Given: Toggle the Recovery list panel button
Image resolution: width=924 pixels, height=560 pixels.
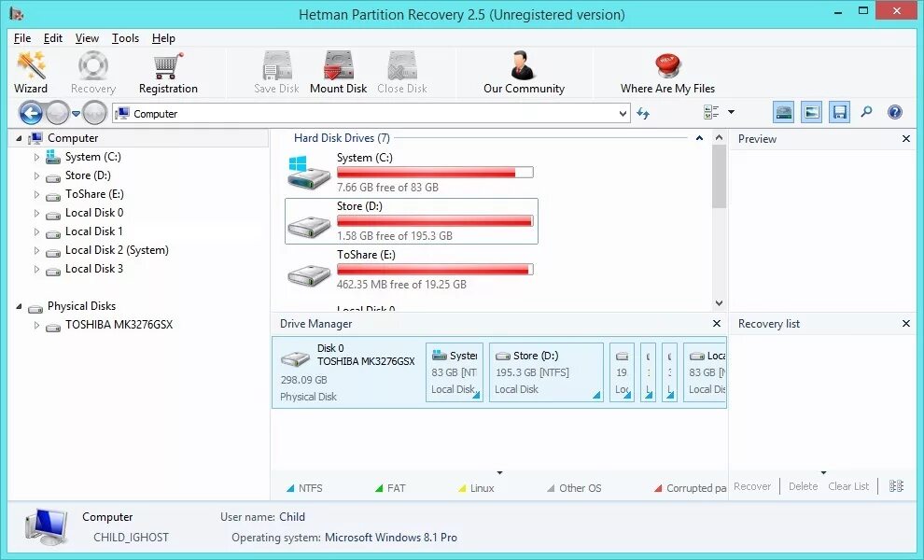Looking at the screenshot, I should click(x=839, y=112).
